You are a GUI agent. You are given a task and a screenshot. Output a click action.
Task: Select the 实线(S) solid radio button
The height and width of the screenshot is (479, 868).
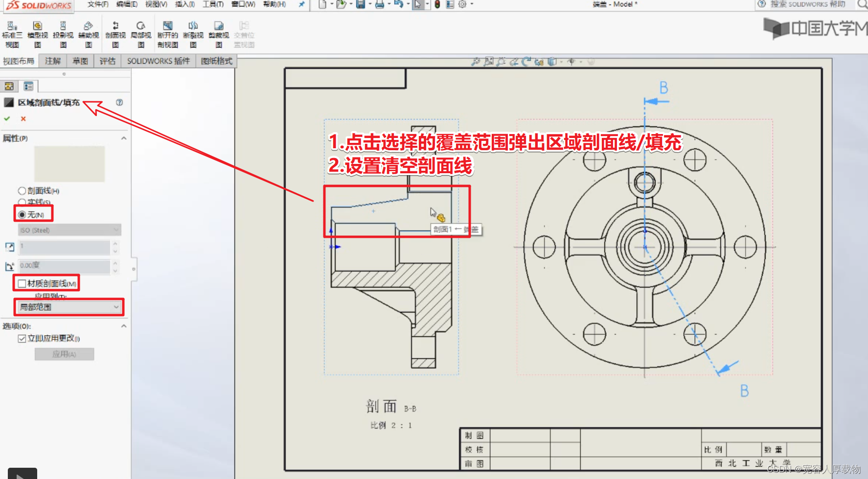22,202
